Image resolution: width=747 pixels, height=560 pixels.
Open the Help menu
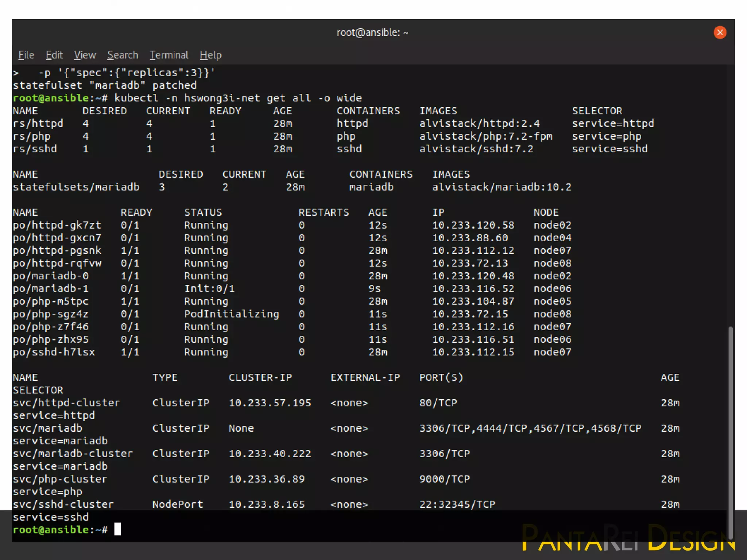click(x=210, y=55)
